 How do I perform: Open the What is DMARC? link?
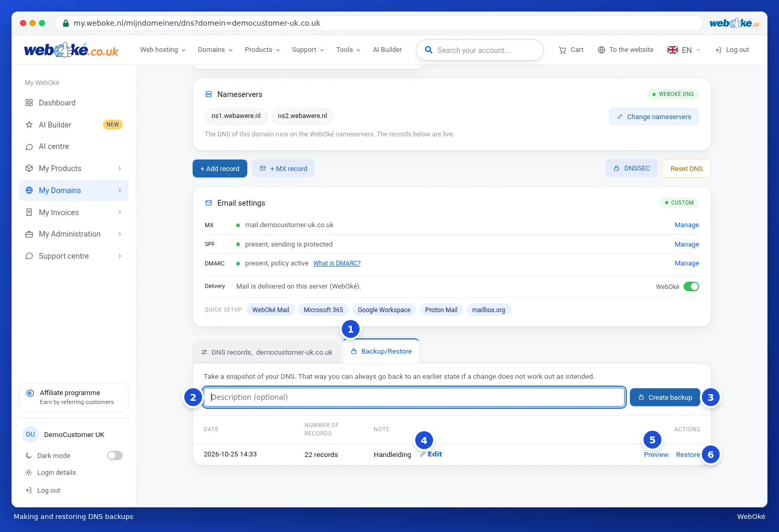(337, 263)
